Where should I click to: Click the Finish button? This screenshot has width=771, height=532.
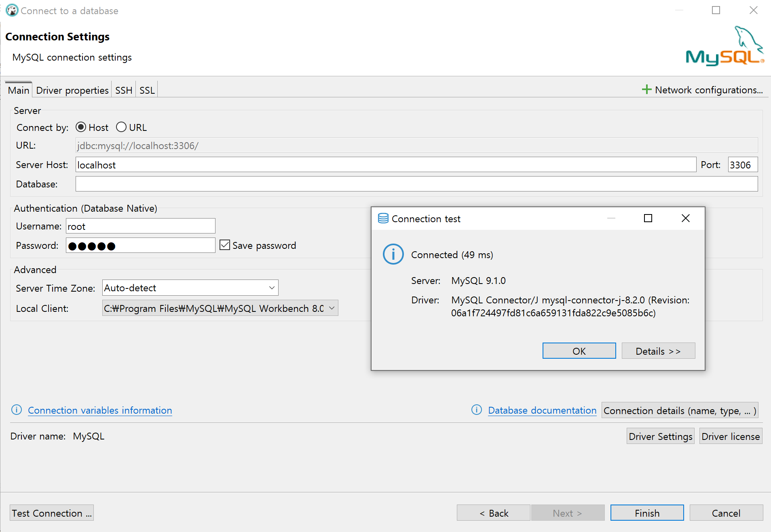coord(647,513)
